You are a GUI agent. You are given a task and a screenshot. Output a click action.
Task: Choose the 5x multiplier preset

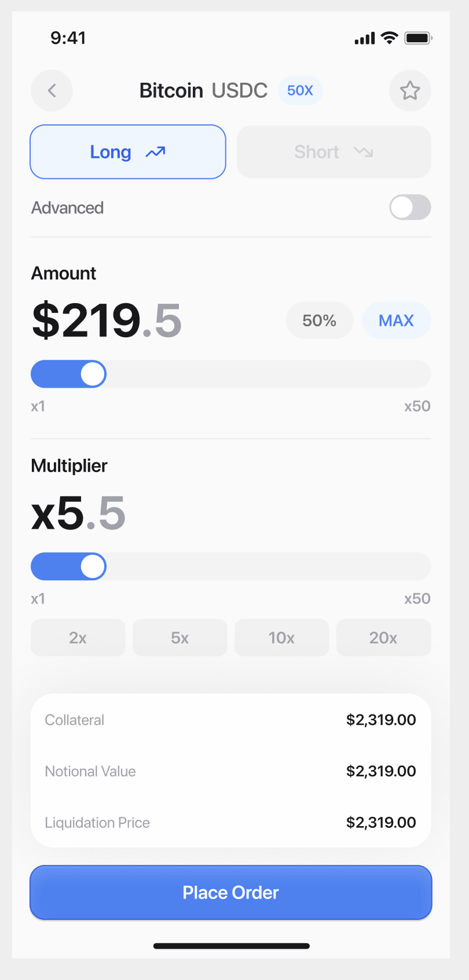(180, 638)
